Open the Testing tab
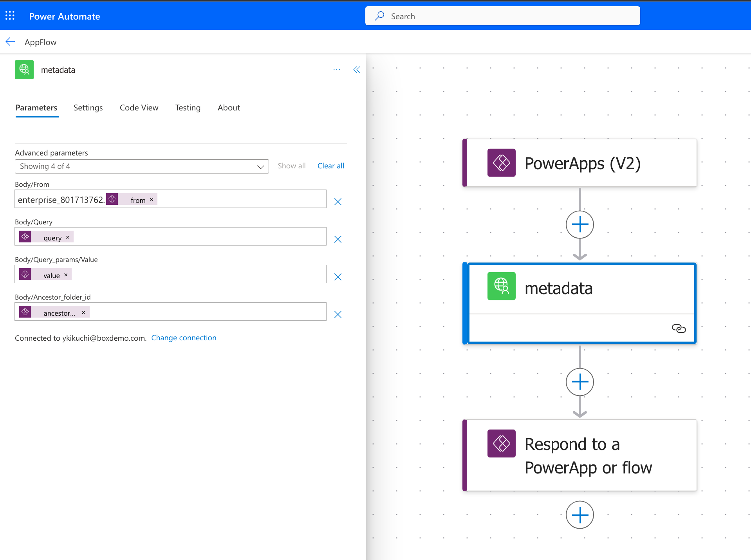 (188, 108)
